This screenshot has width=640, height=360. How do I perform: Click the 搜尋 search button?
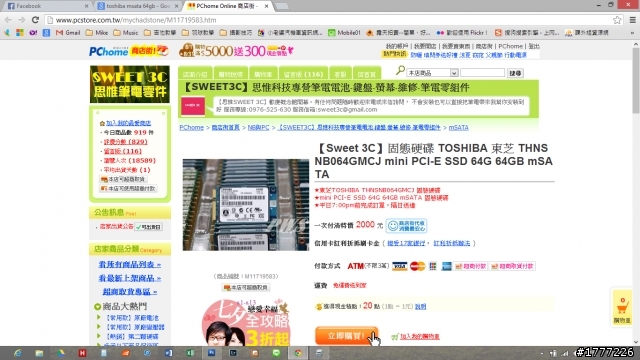(515, 73)
